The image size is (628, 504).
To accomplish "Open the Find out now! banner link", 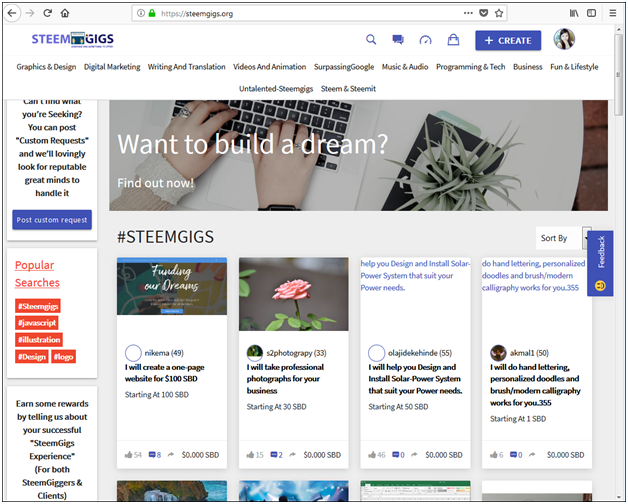I will [155, 183].
